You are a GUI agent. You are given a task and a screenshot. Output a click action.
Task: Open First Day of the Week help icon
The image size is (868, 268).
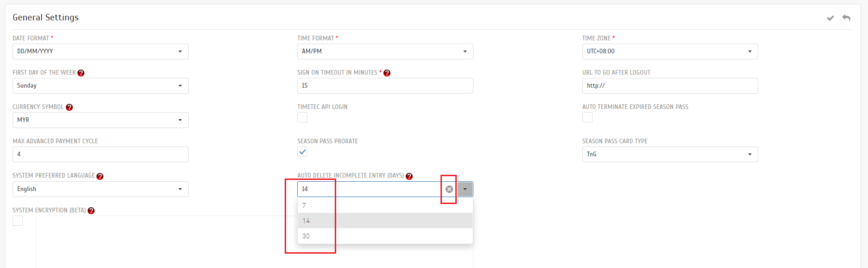tap(81, 73)
